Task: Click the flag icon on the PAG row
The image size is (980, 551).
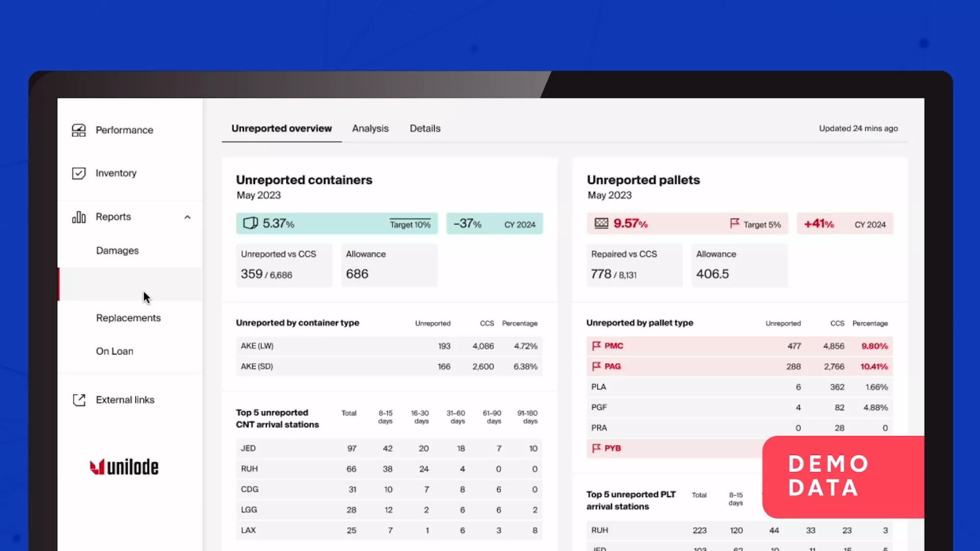Action: pos(597,366)
